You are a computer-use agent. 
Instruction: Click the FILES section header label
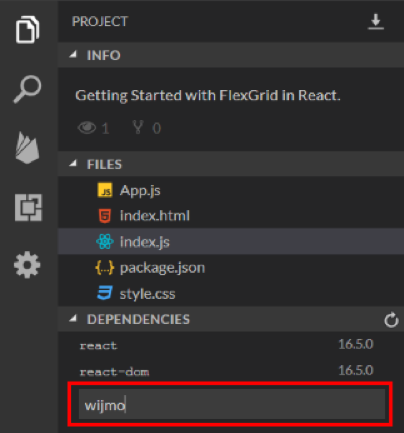point(104,164)
